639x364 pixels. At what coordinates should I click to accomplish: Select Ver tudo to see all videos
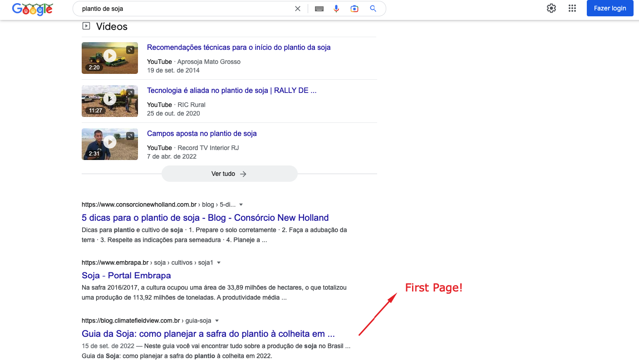(x=229, y=174)
